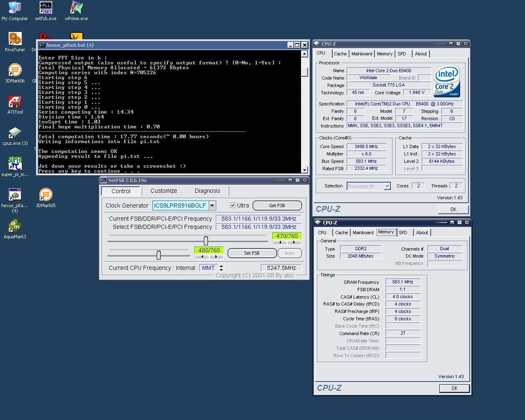Click the Current FSB/DDR/PCI-E/PCI Frequency field
525x420 pixels.
click(x=259, y=219)
